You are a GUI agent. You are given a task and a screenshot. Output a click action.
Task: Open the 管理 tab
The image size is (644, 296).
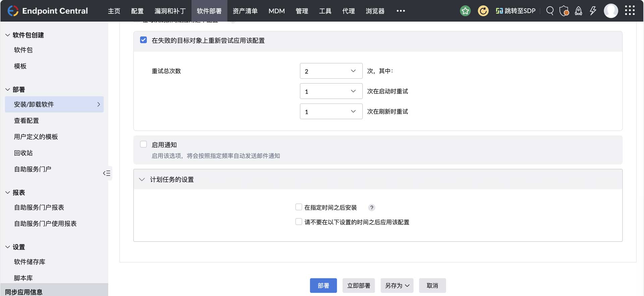click(x=302, y=11)
